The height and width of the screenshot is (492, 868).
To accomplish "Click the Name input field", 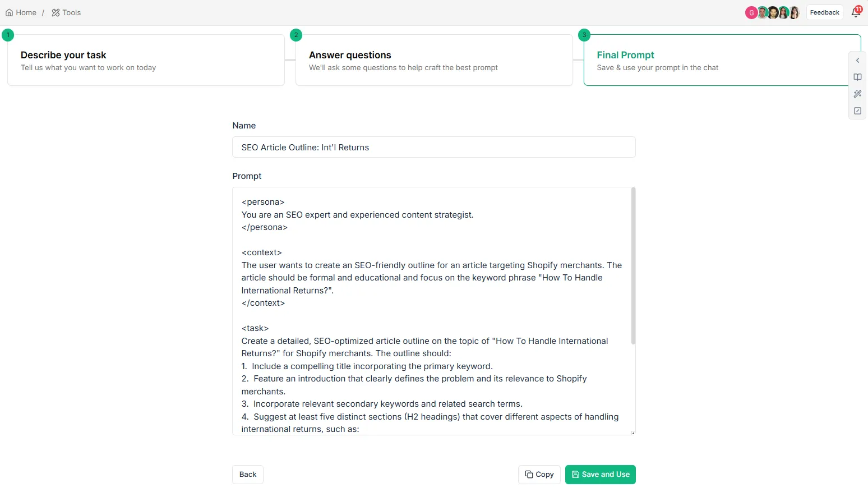I will pyautogui.click(x=434, y=147).
